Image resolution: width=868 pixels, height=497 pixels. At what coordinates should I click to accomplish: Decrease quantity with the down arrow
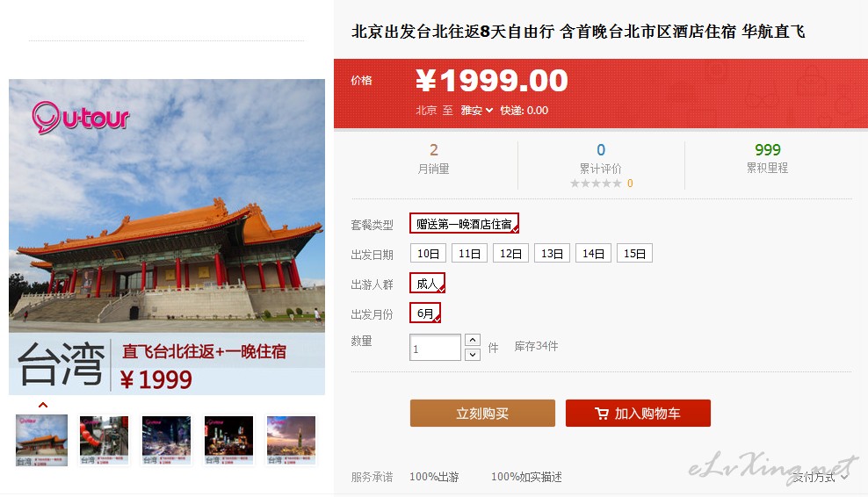(x=472, y=354)
